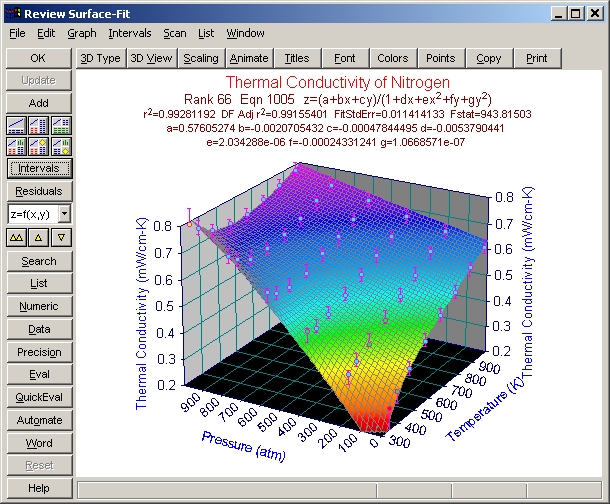Image resolution: width=610 pixels, height=504 pixels.
Task: Click the single yellow up-triangle button
Action: [x=38, y=237]
